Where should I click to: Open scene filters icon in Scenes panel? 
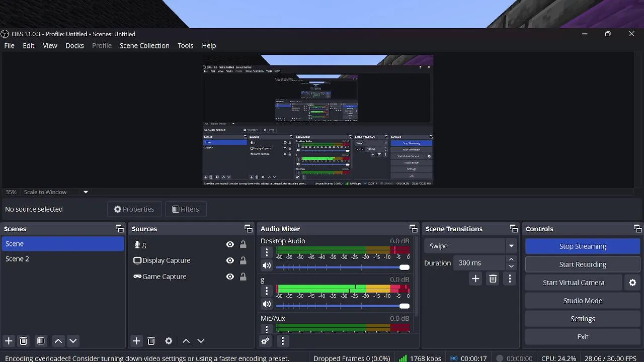pos(41,341)
